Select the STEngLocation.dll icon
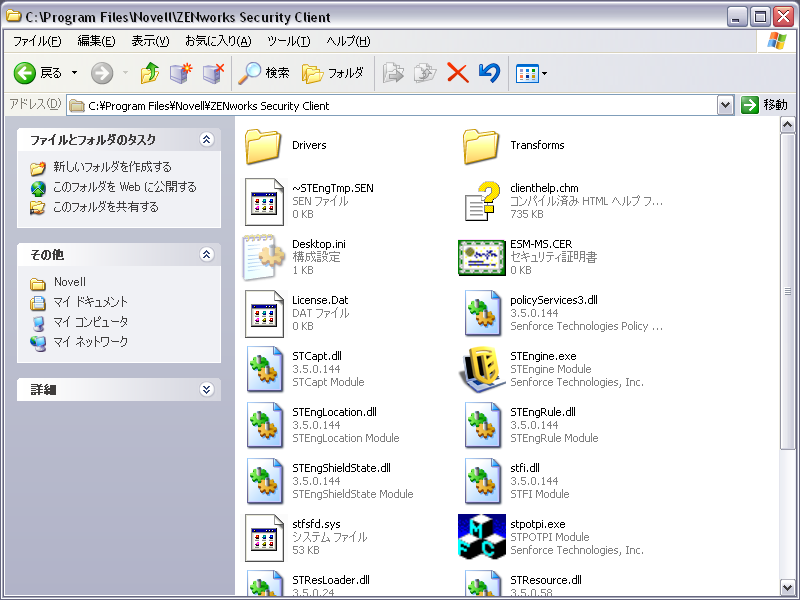 265,426
